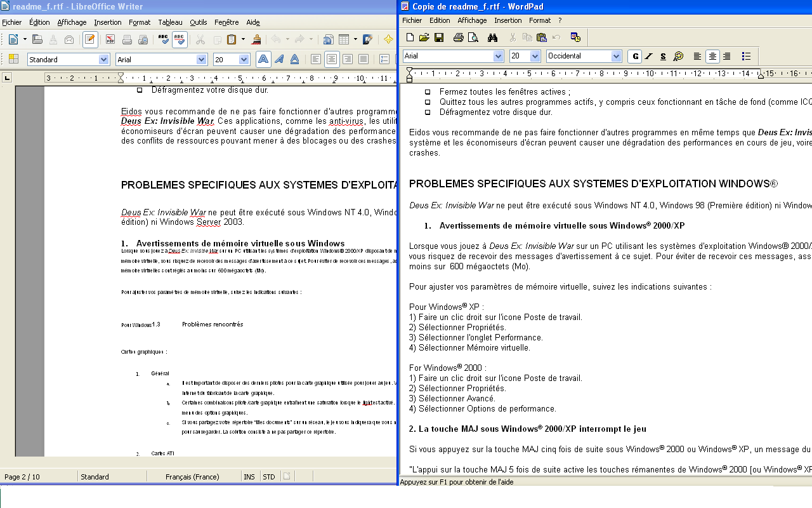Open the ? help menu in WordPad
The image size is (812, 508).
560,20
